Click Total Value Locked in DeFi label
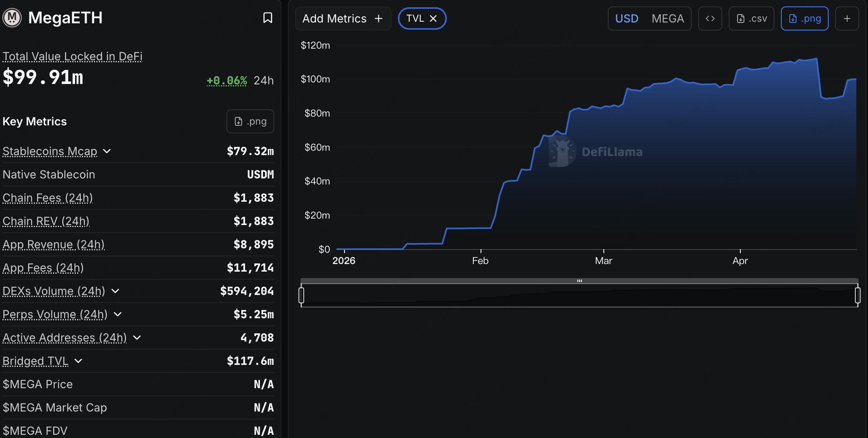Image resolution: width=868 pixels, height=438 pixels. 72,56
